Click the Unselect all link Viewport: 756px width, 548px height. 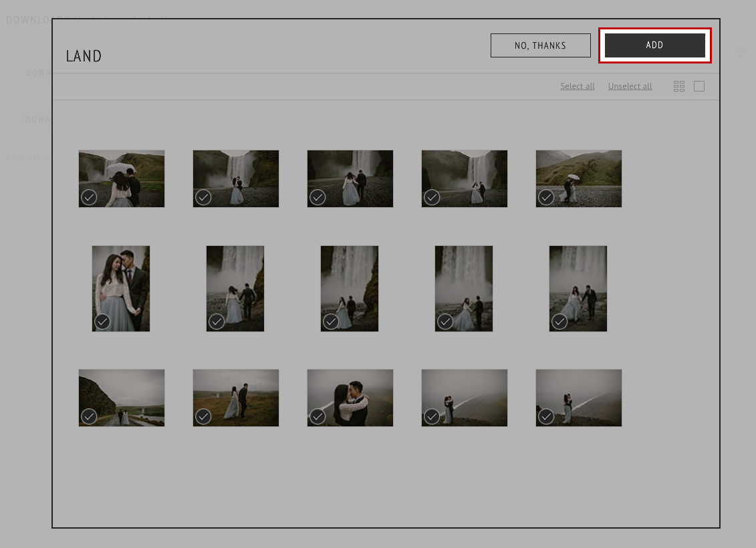[x=630, y=86]
